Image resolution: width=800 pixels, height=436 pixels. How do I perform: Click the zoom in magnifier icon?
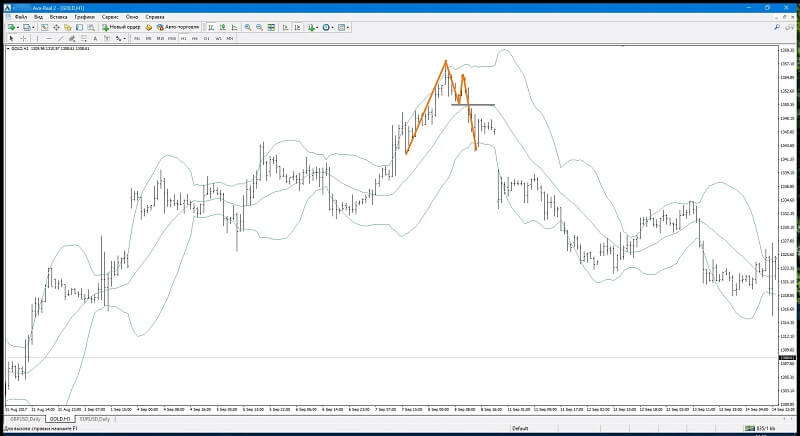(x=247, y=28)
